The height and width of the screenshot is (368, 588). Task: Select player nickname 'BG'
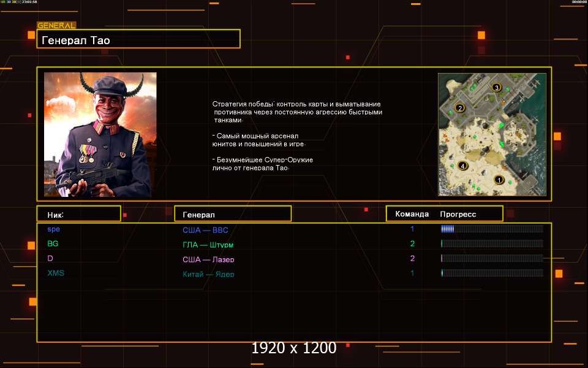[53, 243]
